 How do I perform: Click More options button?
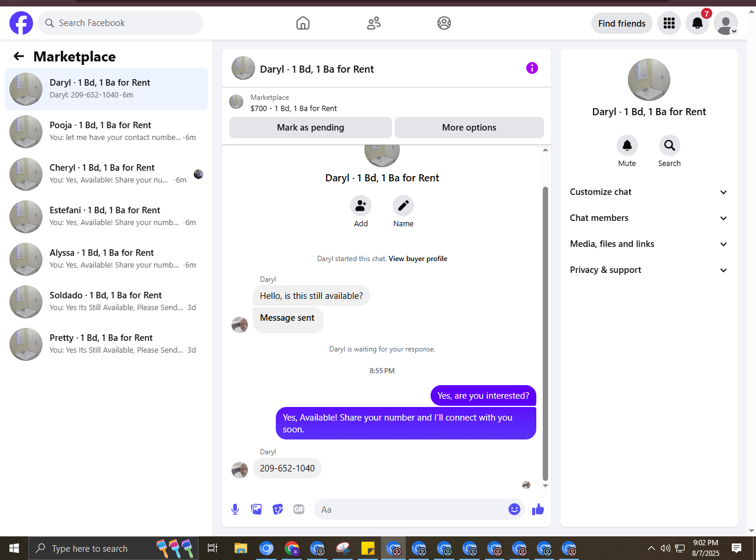(x=469, y=128)
